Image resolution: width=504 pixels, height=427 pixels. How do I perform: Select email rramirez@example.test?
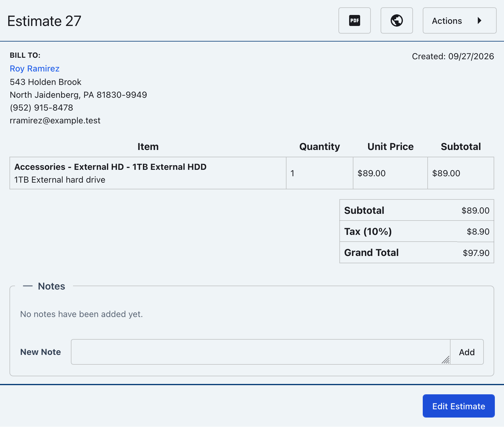[x=55, y=120]
